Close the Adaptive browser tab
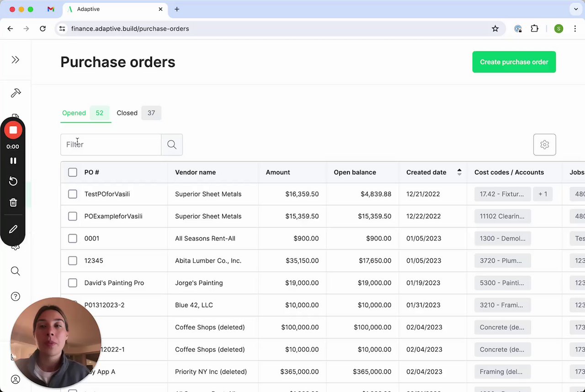The image size is (585, 392). (160, 9)
